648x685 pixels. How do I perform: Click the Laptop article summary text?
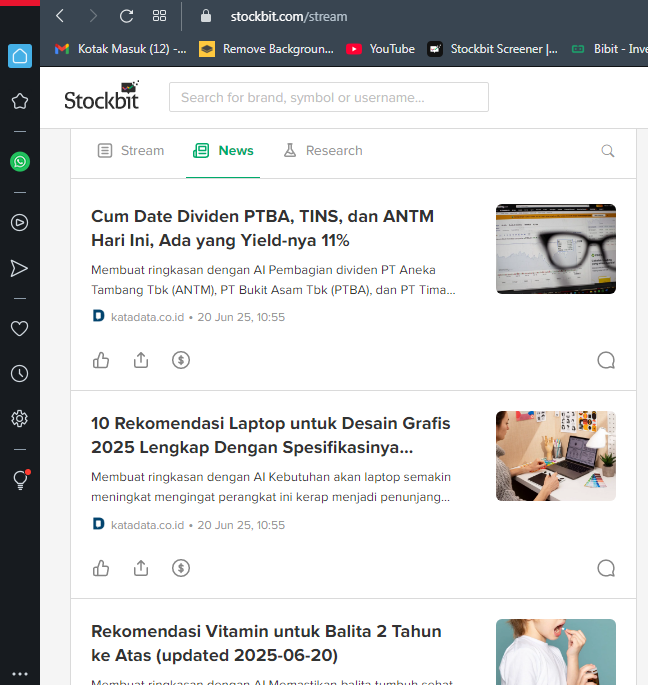coord(271,487)
